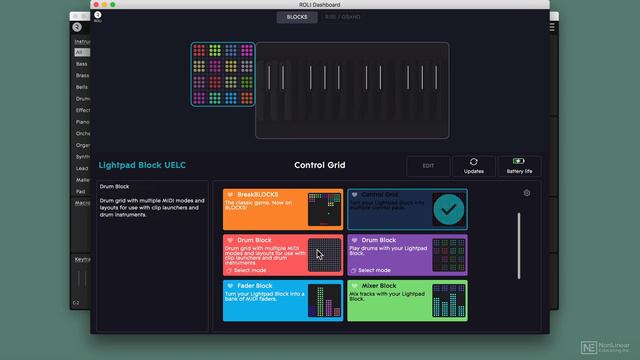640x360 pixels.
Task: Click the ROLI logo in Dashboard header
Action: tap(98, 16)
